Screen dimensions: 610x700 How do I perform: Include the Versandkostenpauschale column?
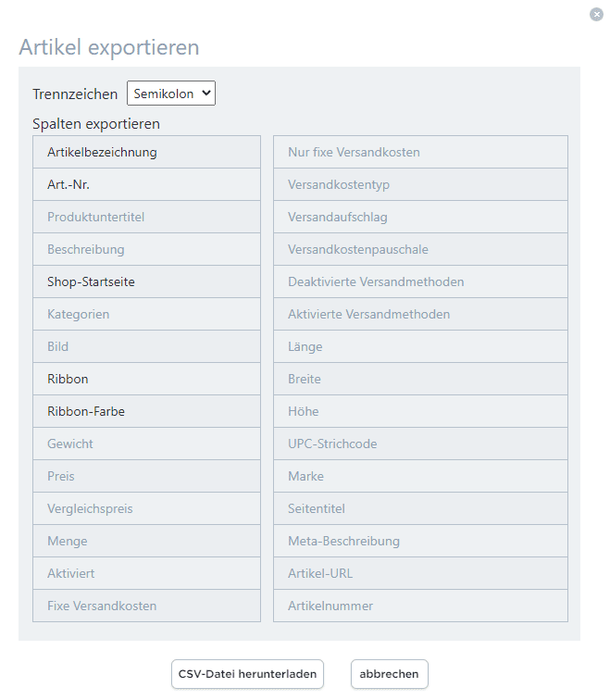[x=420, y=249]
